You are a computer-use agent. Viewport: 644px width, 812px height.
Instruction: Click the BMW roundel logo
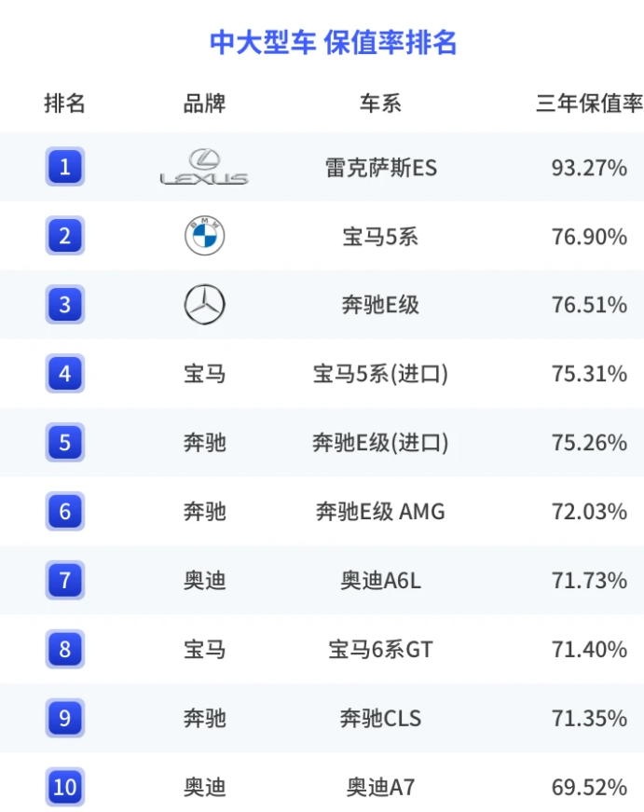[x=204, y=236]
